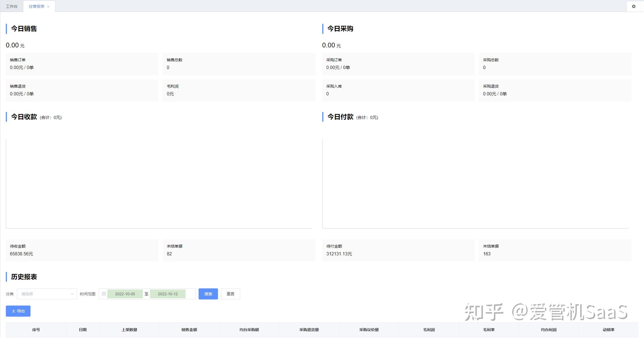
Task: Click the close-circle icon at top right
Action: (633, 6)
